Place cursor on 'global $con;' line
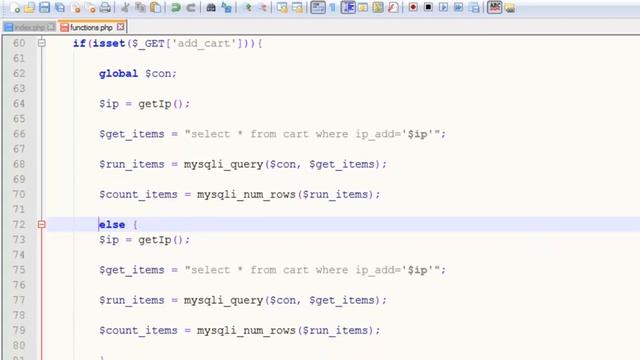This screenshot has height=360, width=640. coord(138,73)
